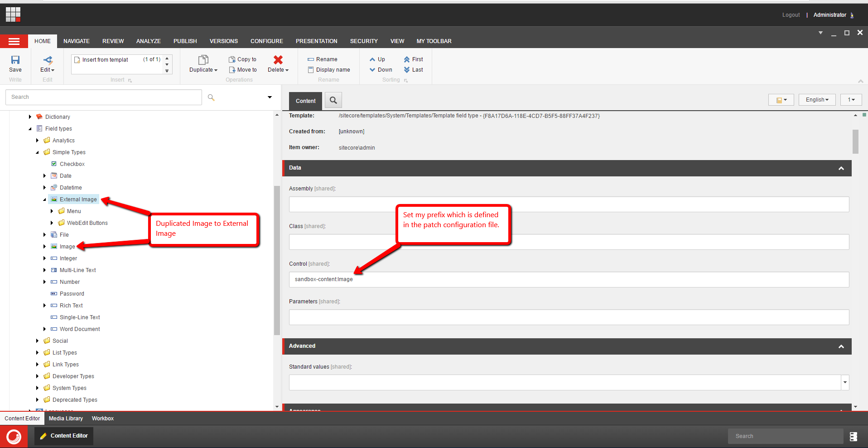Viewport: 868px width, 448px height.
Task: Expand the List Types folder
Action: pyautogui.click(x=38, y=353)
